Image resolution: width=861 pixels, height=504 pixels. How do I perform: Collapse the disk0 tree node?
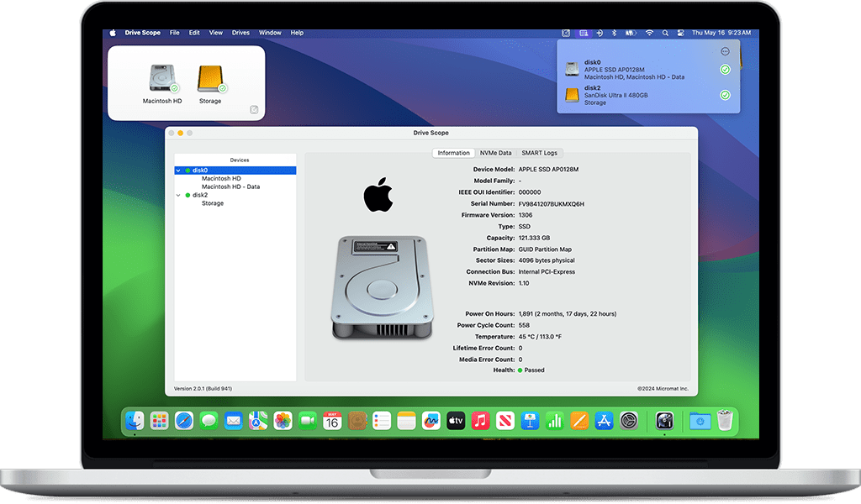point(178,171)
